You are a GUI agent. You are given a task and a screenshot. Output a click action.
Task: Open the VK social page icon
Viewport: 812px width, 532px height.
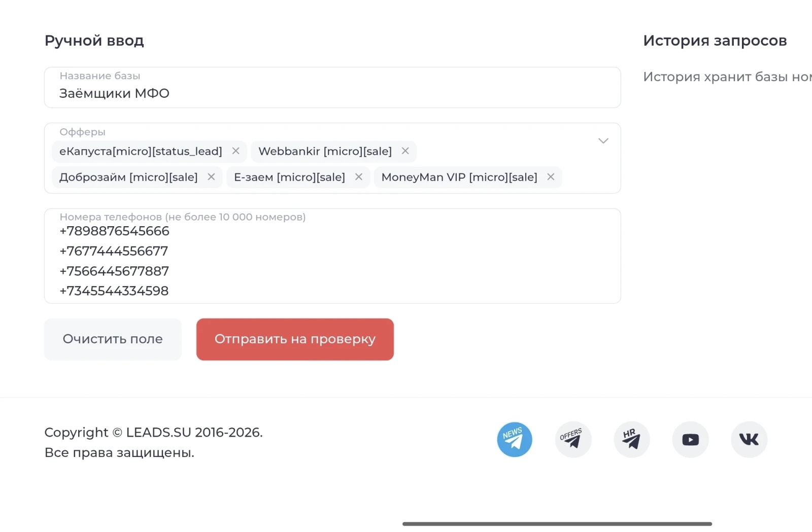click(x=749, y=439)
